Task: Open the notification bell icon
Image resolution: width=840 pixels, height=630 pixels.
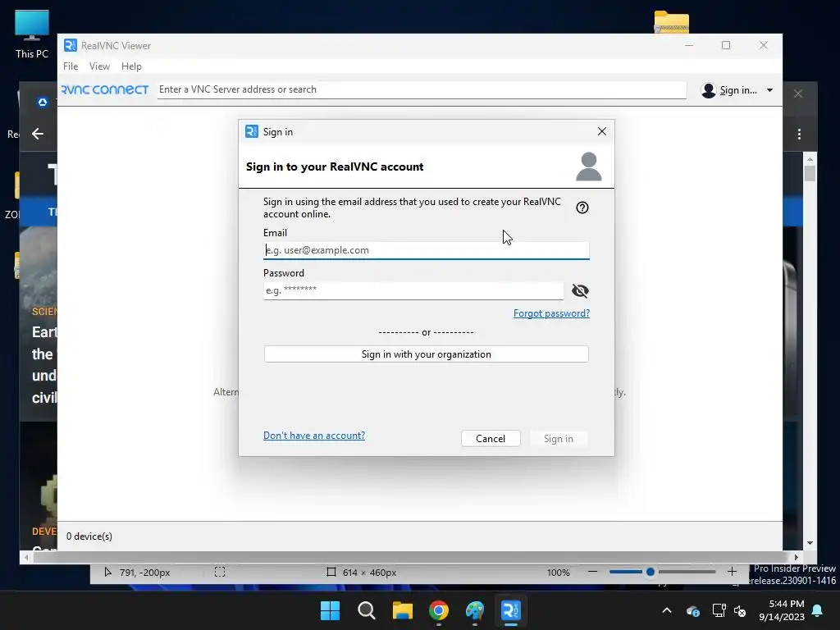Action: pyautogui.click(x=818, y=610)
